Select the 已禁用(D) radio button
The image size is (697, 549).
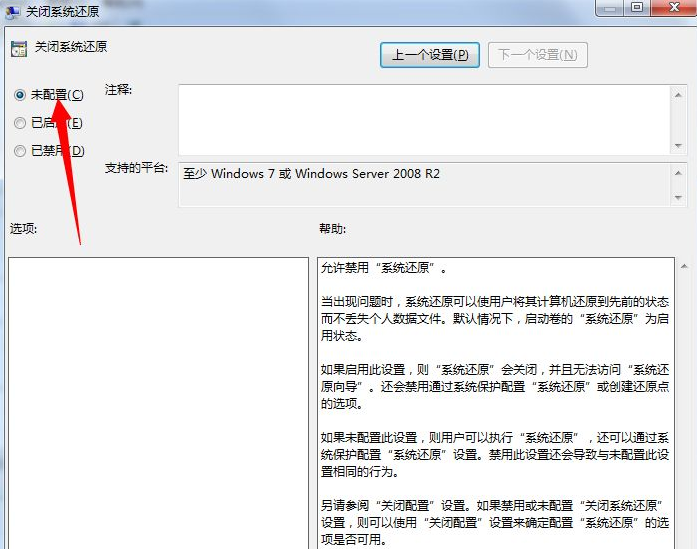point(20,151)
